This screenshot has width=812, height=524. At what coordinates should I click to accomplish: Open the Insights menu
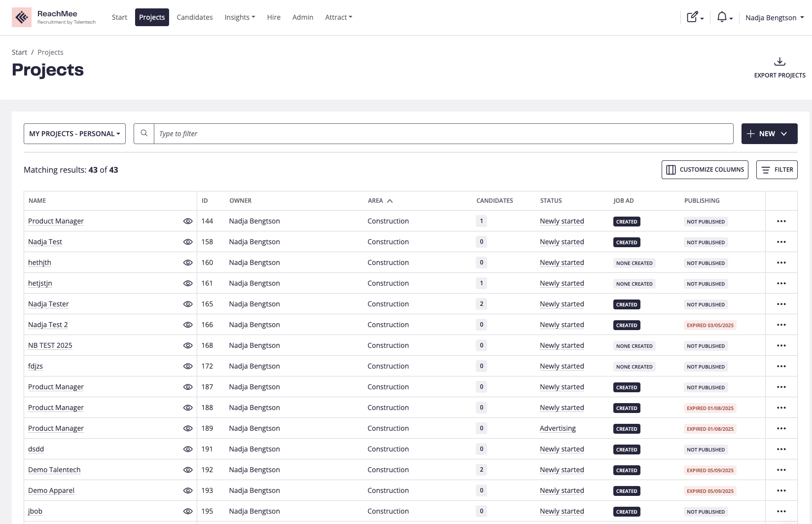click(x=240, y=17)
